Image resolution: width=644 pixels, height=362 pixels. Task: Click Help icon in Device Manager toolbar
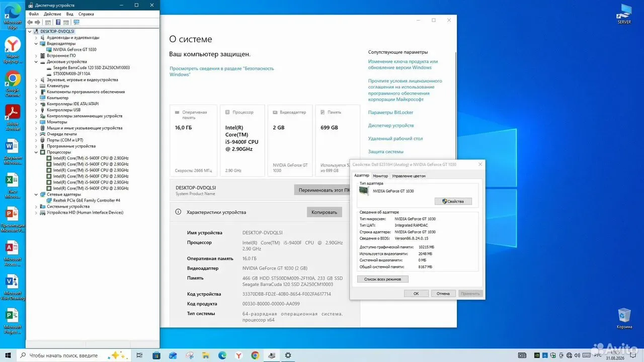58,22
